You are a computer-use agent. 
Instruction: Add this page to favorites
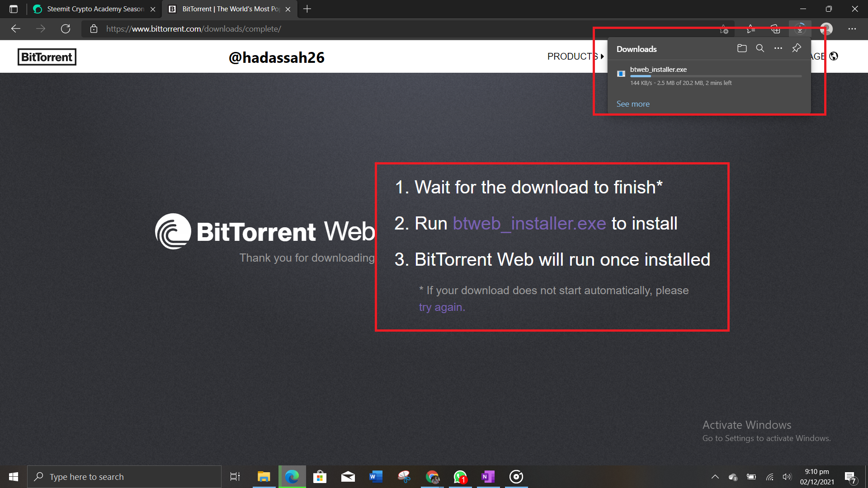[724, 29]
